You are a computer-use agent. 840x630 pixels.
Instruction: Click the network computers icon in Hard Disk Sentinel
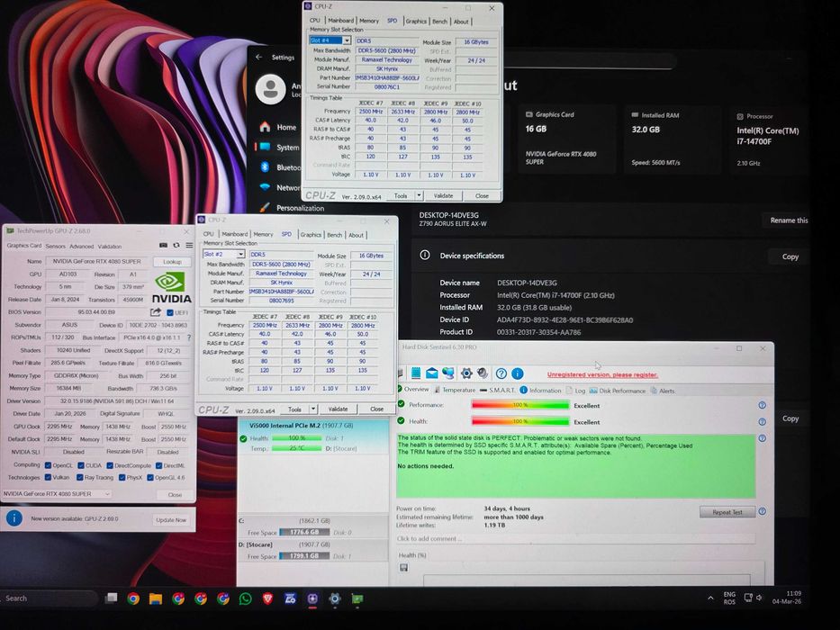[x=447, y=373]
